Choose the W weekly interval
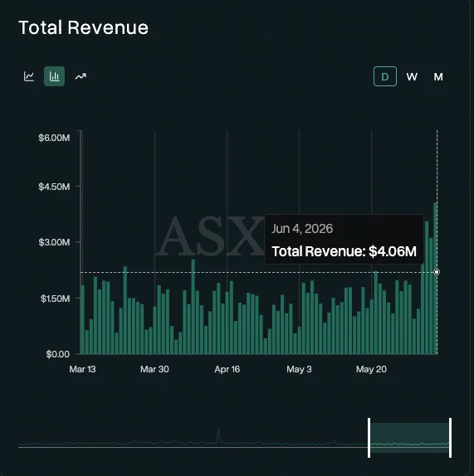The width and height of the screenshot is (474, 476). pos(412,76)
